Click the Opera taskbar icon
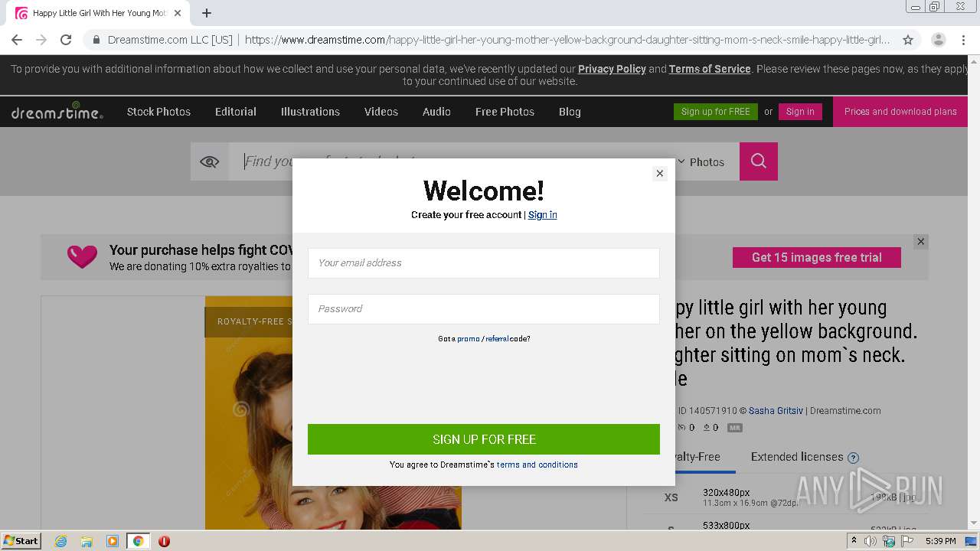The height and width of the screenshot is (551, 980). click(x=164, y=541)
